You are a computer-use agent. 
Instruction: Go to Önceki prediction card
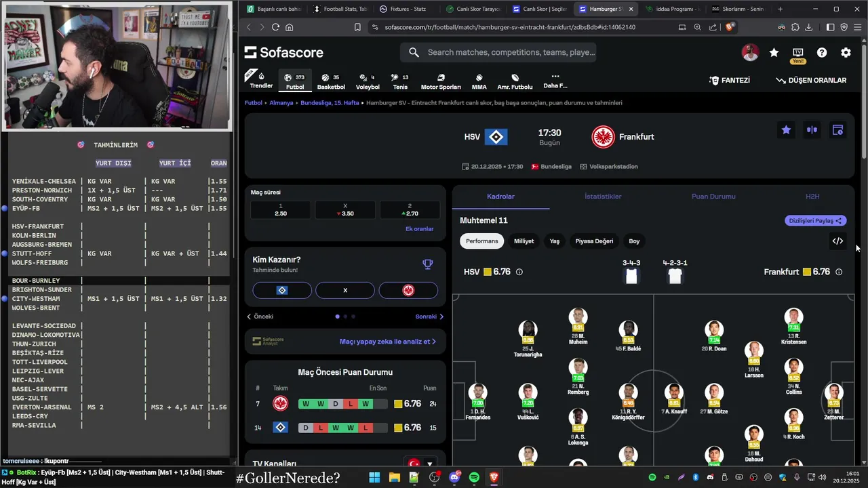tap(260, 317)
